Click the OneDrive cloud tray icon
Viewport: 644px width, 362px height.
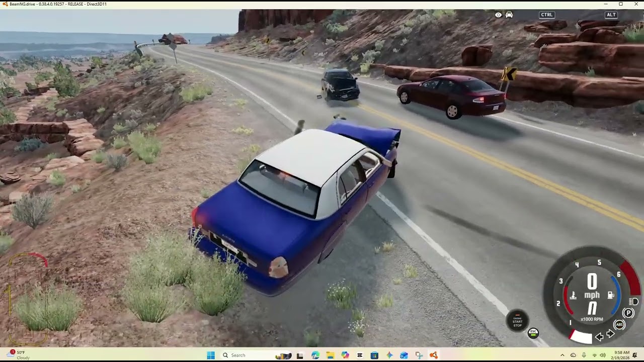573,355
